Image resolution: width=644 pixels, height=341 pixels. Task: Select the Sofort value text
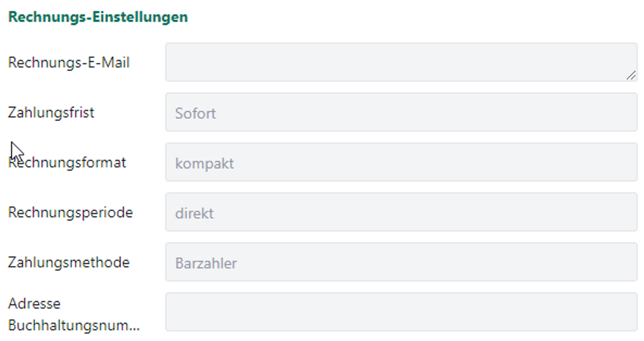(195, 113)
